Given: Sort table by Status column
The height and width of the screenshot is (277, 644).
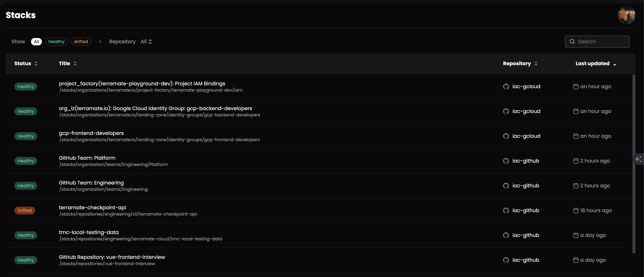Looking at the screenshot, I should [x=26, y=63].
